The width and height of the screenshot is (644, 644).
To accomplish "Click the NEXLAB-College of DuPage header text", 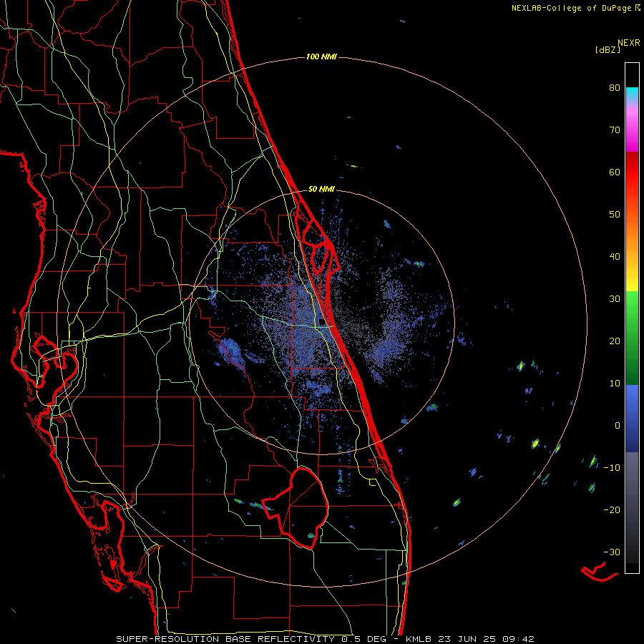I will pyautogui.click(x=575, y=8).
